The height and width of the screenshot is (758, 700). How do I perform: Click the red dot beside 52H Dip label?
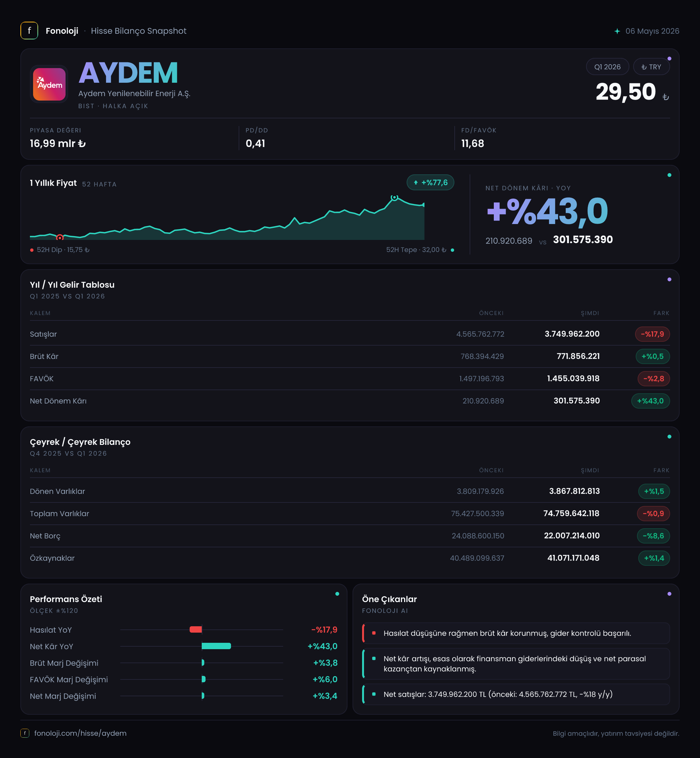tap(32, 250)
